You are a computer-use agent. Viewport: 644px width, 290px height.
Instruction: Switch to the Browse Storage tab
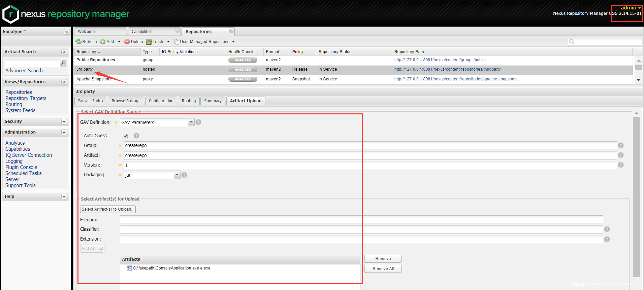coord(126,101)
